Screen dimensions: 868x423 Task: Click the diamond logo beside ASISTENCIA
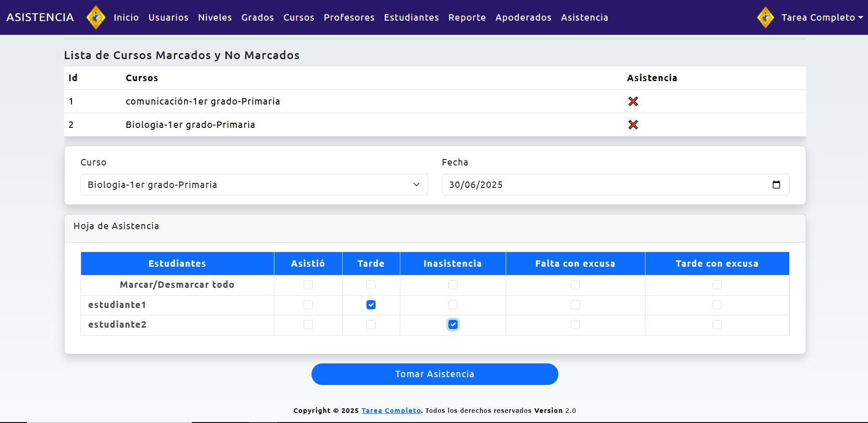(x=96, y=17)
